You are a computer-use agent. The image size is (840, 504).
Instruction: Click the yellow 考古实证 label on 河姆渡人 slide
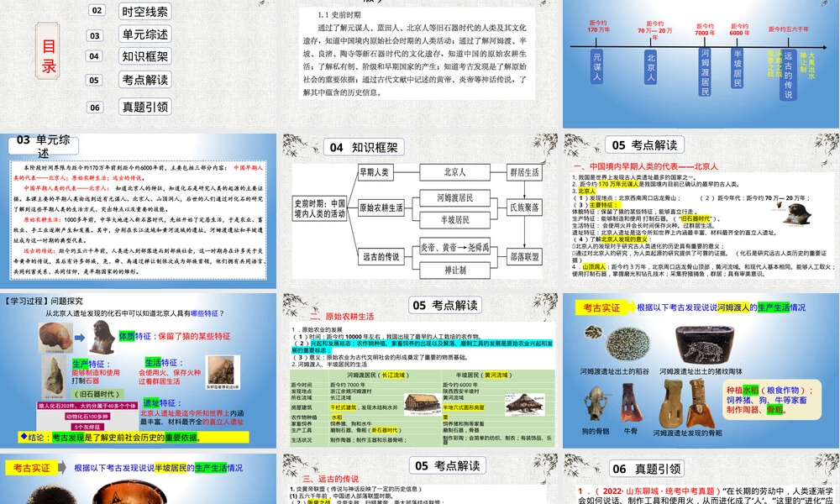click(x=601, y=307)
